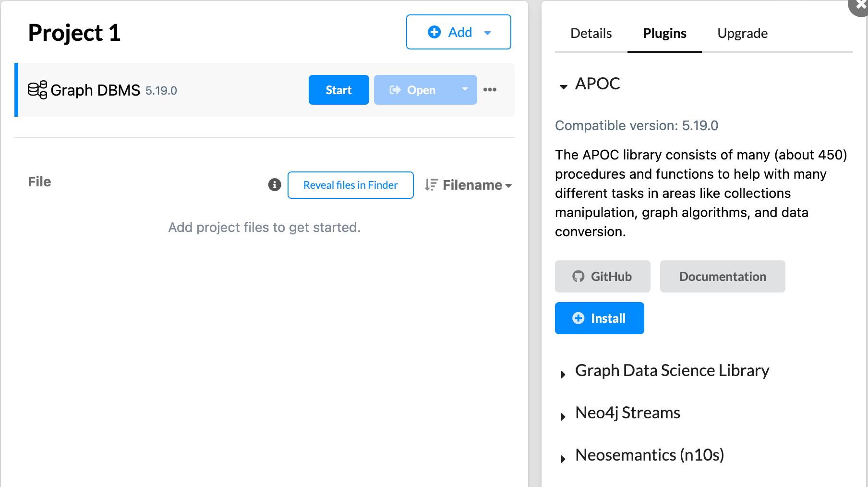This screenshot has height=487, width=868.
Task: Install the APOC plugin
Action: pos(599,318)
